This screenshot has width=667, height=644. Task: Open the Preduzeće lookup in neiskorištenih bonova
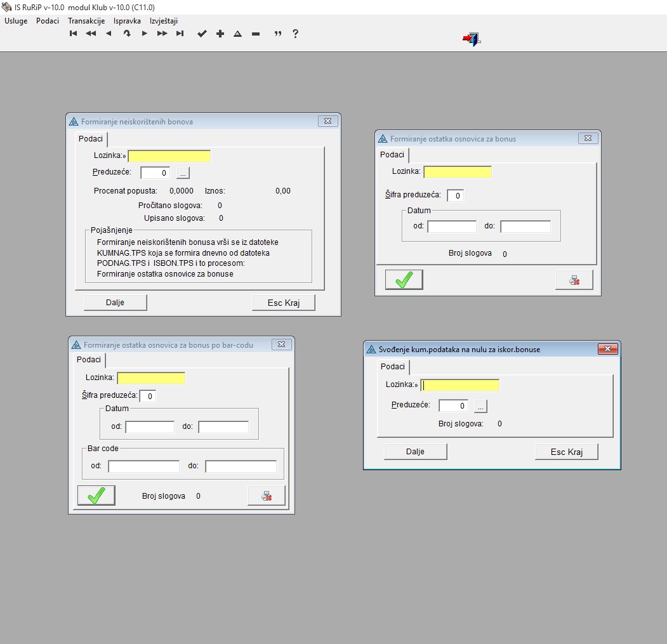pos(183,173)
